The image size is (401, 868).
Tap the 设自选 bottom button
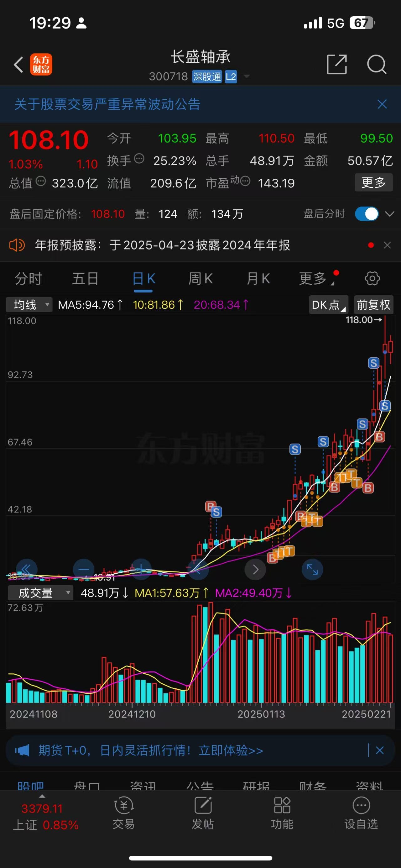pos(361,813)
